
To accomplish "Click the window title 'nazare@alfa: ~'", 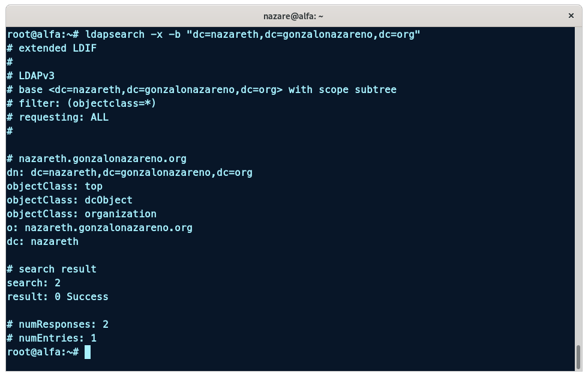I will (x=293, y=16).
